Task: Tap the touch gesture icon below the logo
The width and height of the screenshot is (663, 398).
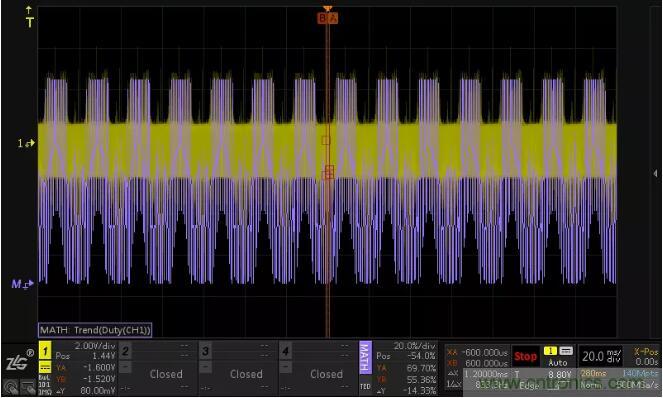Action: 11,387
